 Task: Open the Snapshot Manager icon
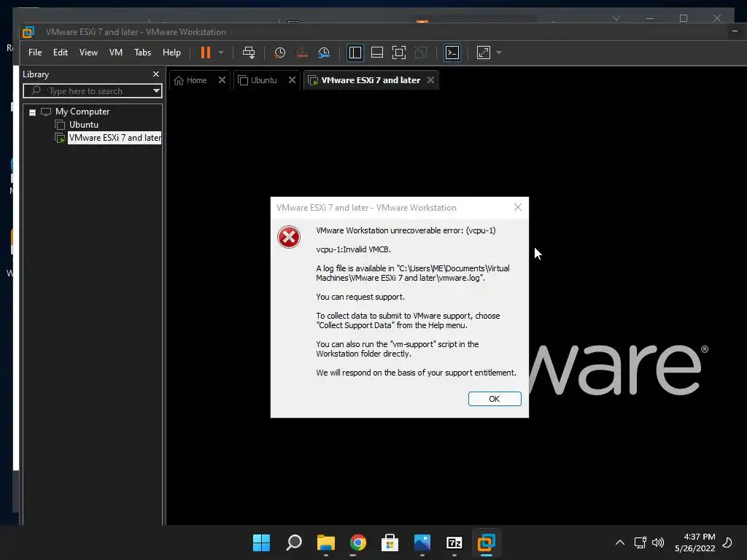coord(324,52)
